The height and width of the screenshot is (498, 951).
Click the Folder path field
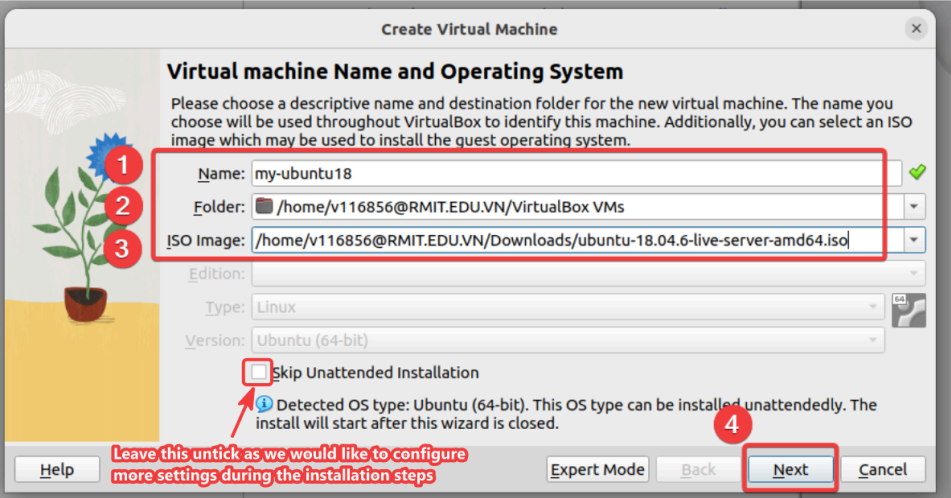[x=577, y=207]
